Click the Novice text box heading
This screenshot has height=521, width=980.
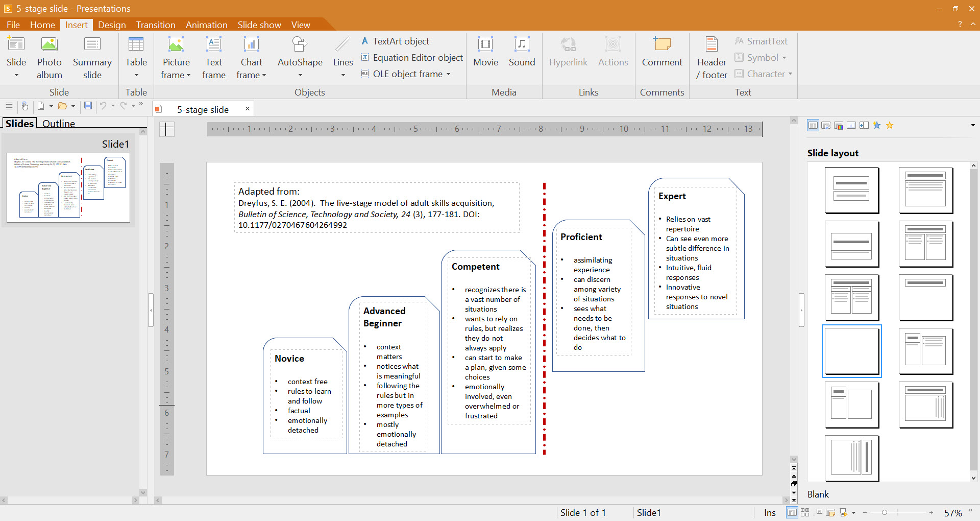point(289,359)
